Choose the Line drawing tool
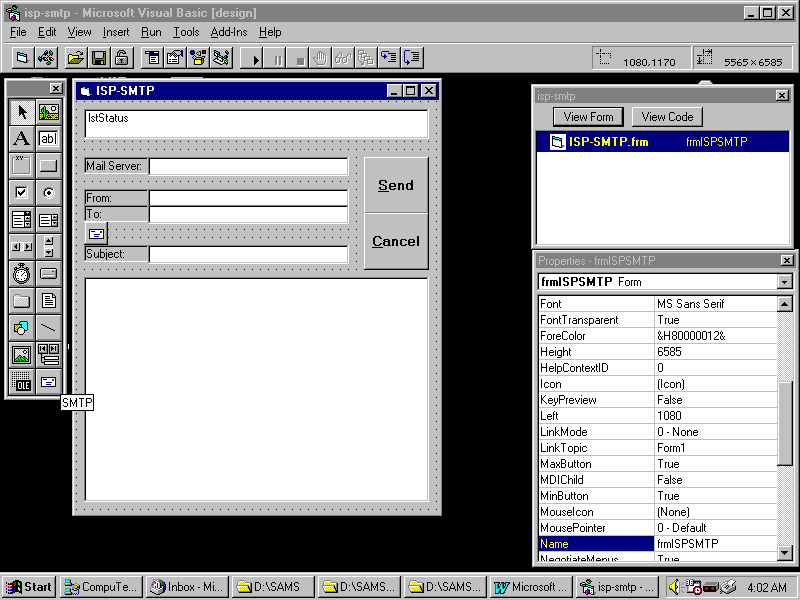 [48, 327]
